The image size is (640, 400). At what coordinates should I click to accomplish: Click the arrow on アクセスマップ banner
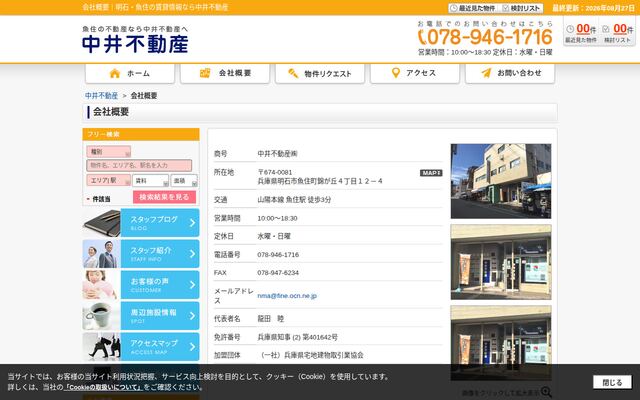(x=192, y=347)
